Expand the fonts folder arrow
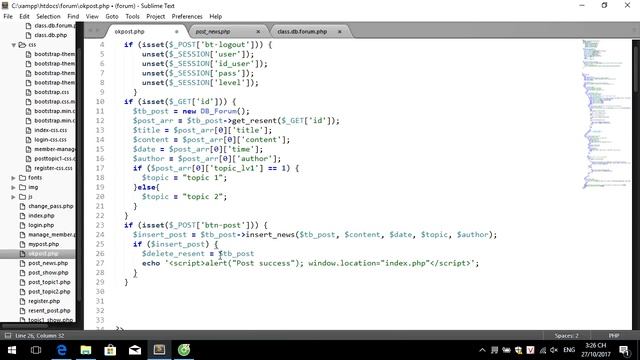Viewport: 640px width, 360px height. (x=13, y=178)
